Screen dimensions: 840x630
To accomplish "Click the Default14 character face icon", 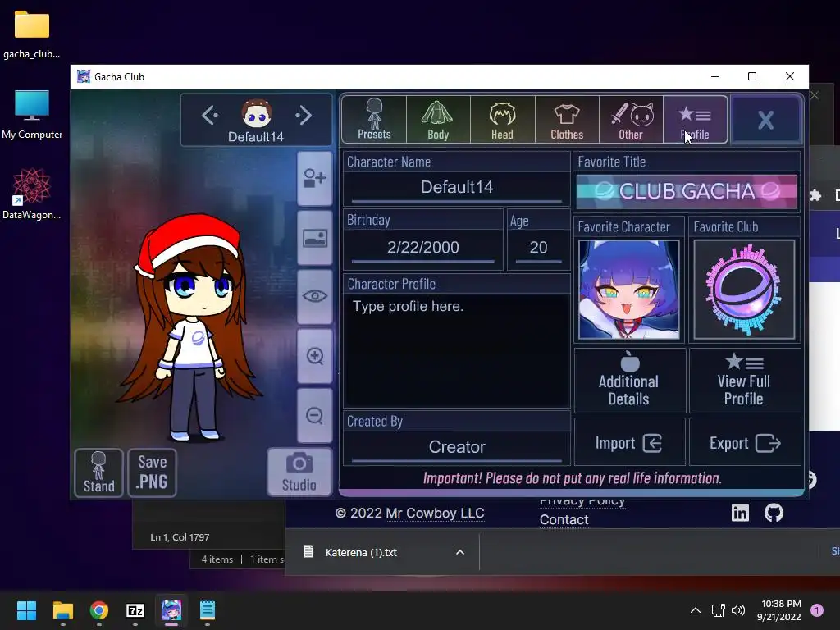I will tap(257, 113).
